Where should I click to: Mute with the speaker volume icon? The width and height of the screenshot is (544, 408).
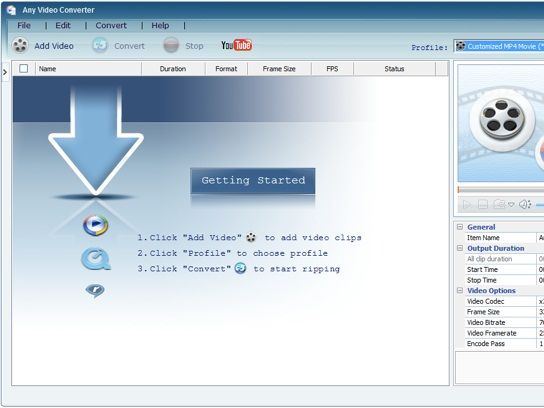[x=525, y=204]
